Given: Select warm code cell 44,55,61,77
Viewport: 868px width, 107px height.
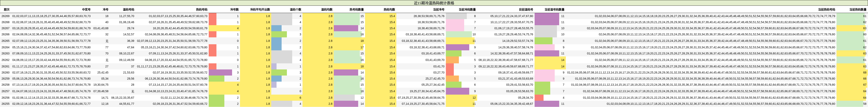Looking at the screenshot, I should [127, 104].
